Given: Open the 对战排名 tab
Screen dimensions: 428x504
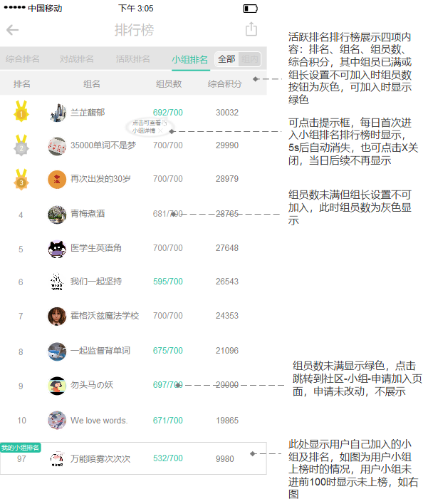Looking at the screenshot, I should coord(77,59).
